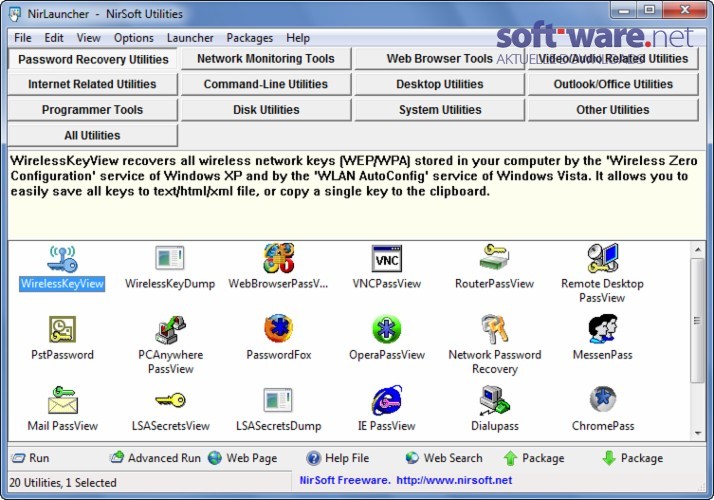
Task: Click the scrollbar up arrow
Action: tap(698, 250)
